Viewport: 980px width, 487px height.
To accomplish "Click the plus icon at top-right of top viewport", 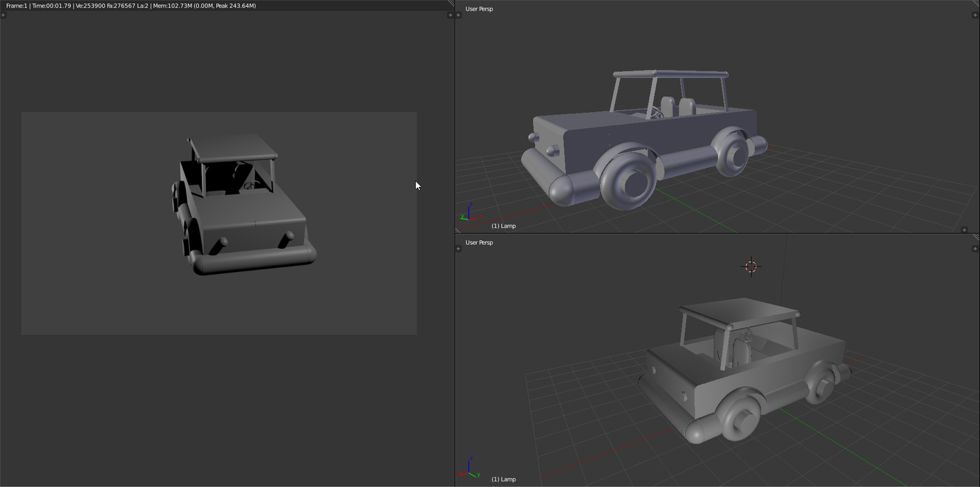I will pos(975,15).
